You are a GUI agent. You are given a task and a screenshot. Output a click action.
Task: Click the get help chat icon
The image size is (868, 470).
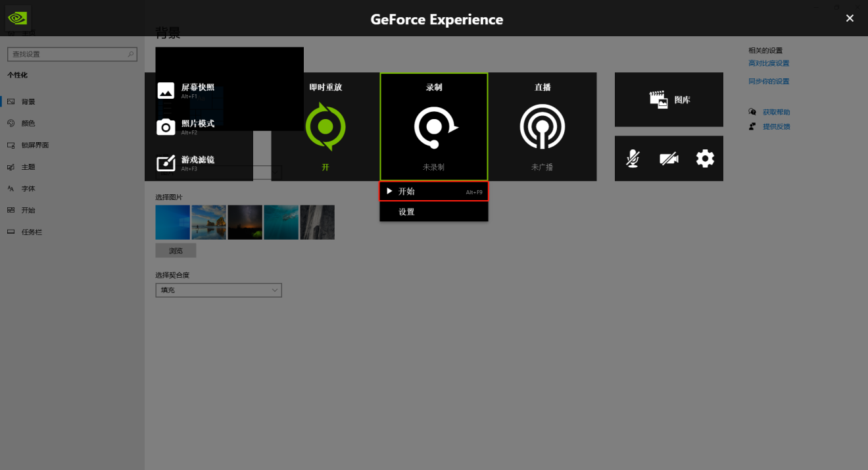(x=752, y=112)
